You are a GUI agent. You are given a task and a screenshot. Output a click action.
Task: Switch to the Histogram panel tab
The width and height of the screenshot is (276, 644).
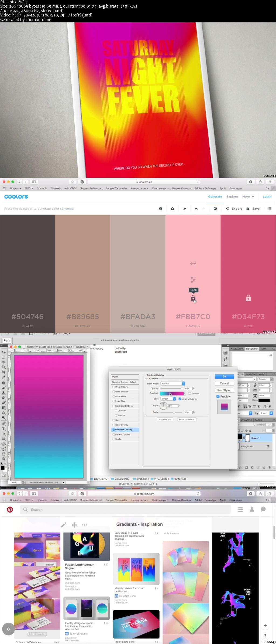(252, 349)
